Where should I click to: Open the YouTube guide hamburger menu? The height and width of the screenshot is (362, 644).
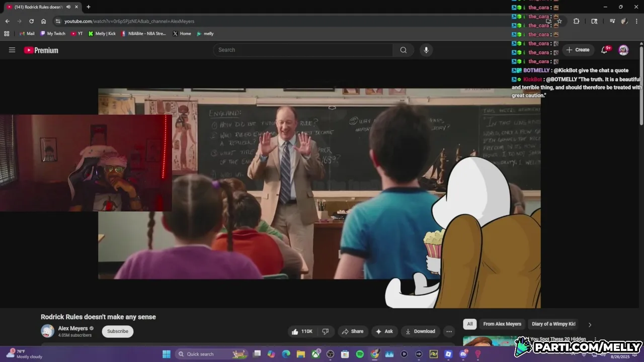coord(12,50)
